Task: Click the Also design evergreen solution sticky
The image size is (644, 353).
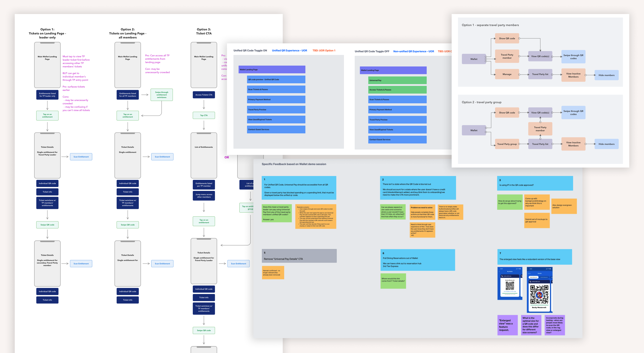Action: [x=564, y=206]
